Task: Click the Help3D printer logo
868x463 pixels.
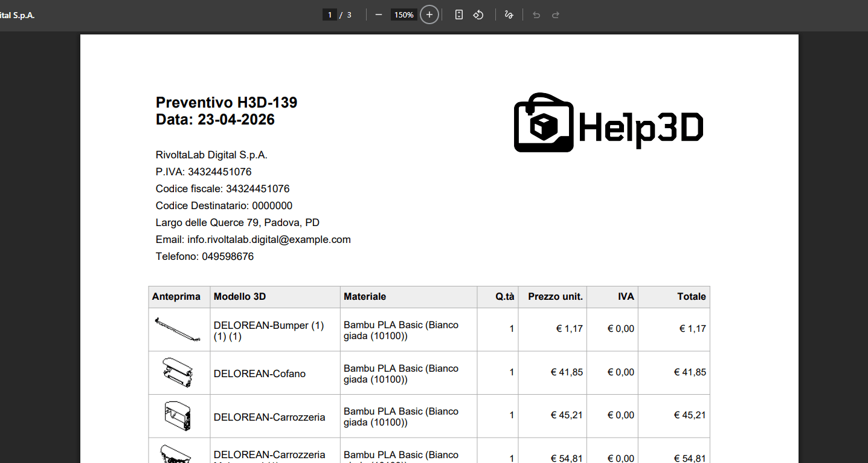Action: [x=608, y=123]
